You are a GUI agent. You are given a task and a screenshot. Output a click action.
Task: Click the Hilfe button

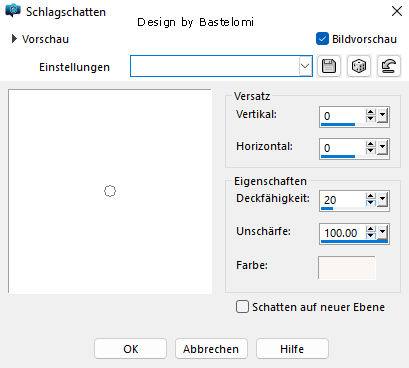click(292, 349)
